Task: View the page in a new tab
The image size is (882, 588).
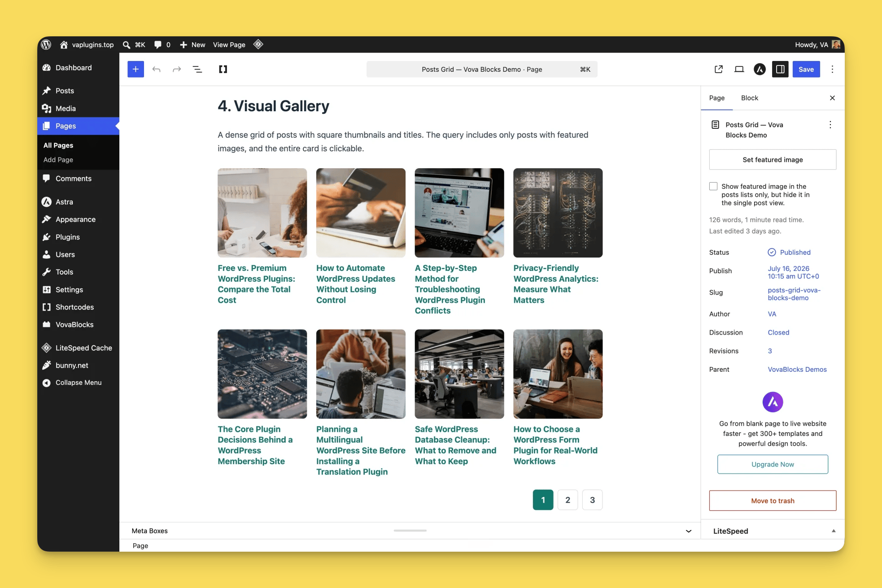Action: point(719,69)
